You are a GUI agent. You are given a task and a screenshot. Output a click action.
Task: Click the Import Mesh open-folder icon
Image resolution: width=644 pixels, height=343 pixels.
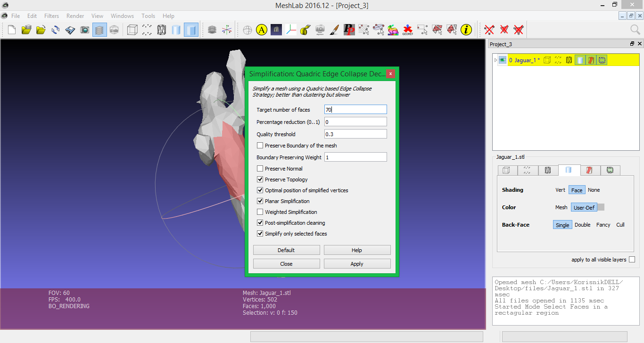click(41, 30)
